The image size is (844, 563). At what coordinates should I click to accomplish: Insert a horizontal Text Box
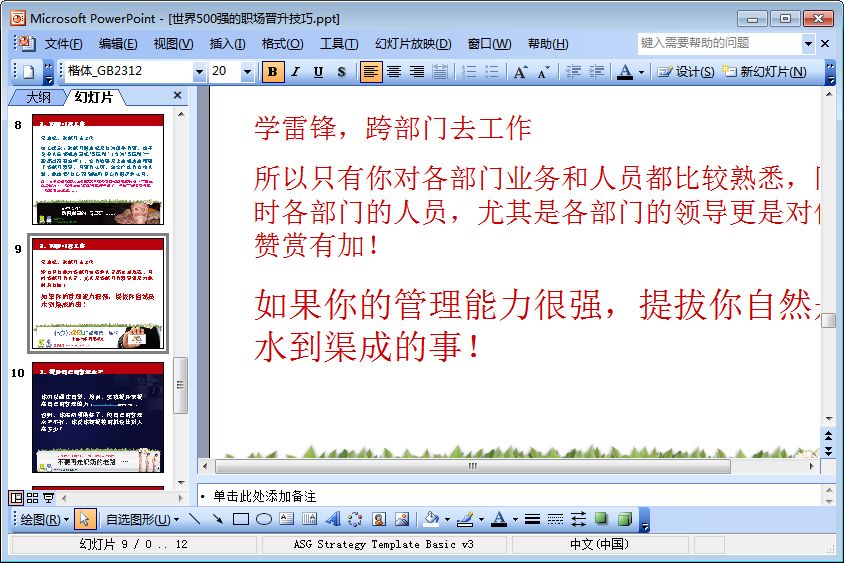click(x=287, y=519)
